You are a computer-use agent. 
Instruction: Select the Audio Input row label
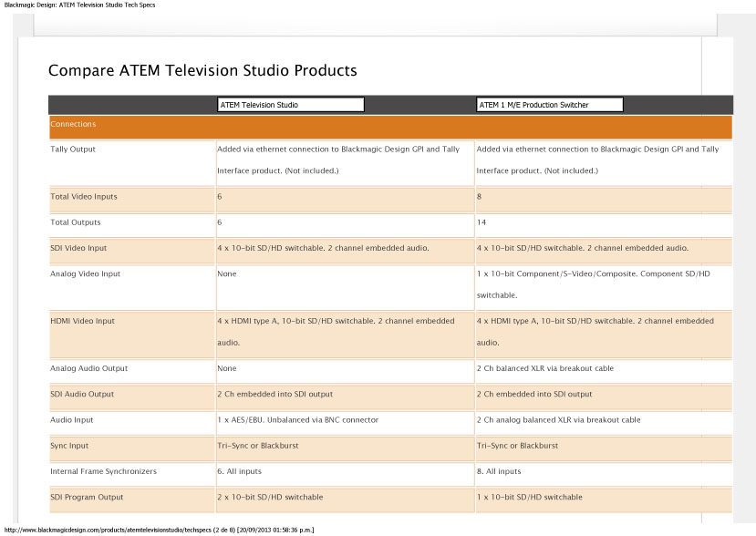coord(72,420)
